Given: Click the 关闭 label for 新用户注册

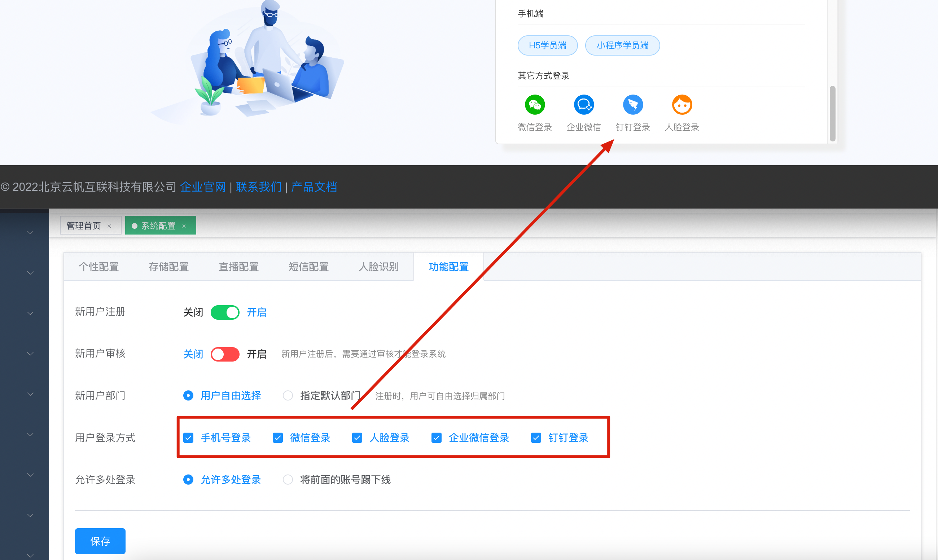Looking at the screenshot, I should pos(193,313).
